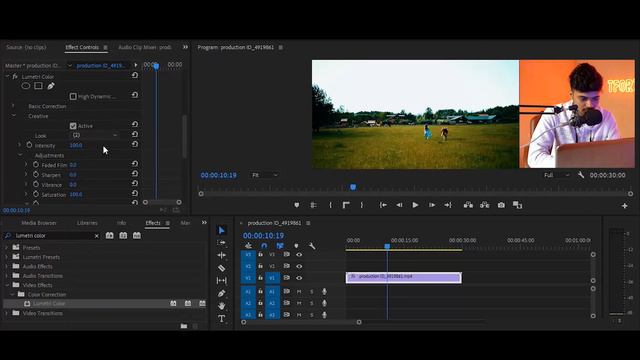Screen dimensions: 640x360
Task: Toggle V2 track output eye
Action: pyautogui.click(x=299, y=266)
